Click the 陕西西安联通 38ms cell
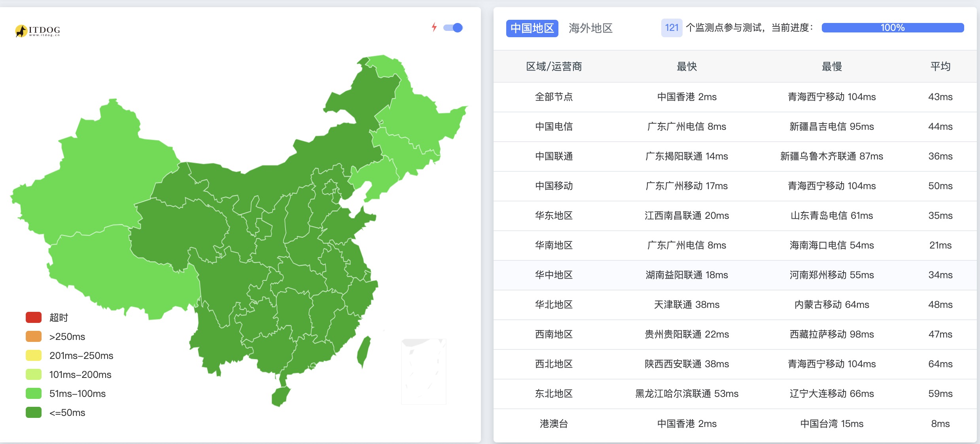This screenshot has width=980, height=444. (x=687, y=364)
